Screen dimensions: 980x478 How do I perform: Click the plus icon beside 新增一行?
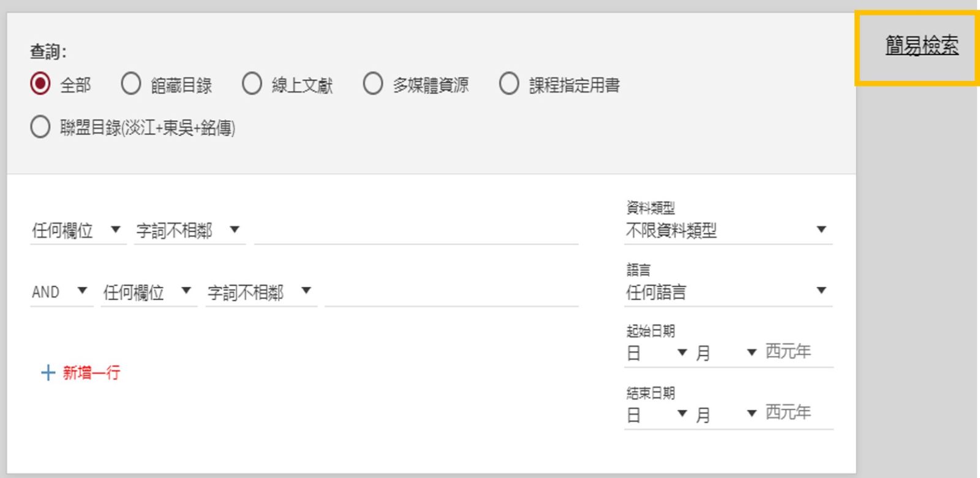pos(48,373)
